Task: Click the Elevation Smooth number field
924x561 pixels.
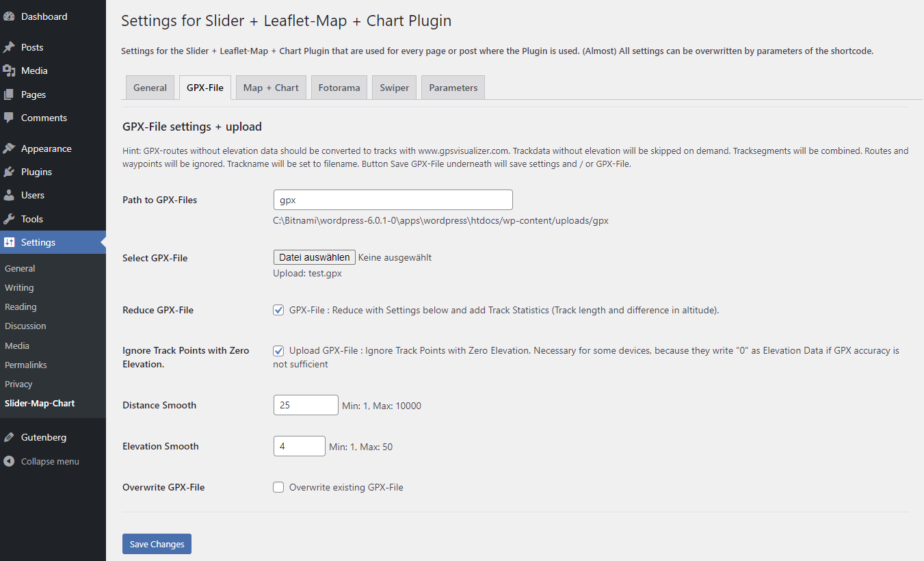Action: (x=300, y=446)
